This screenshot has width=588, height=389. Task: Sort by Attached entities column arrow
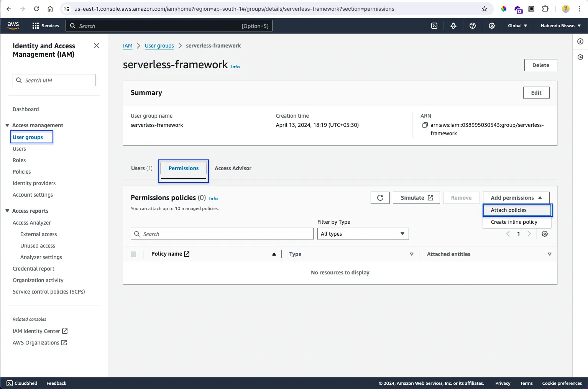pos(550,254)
